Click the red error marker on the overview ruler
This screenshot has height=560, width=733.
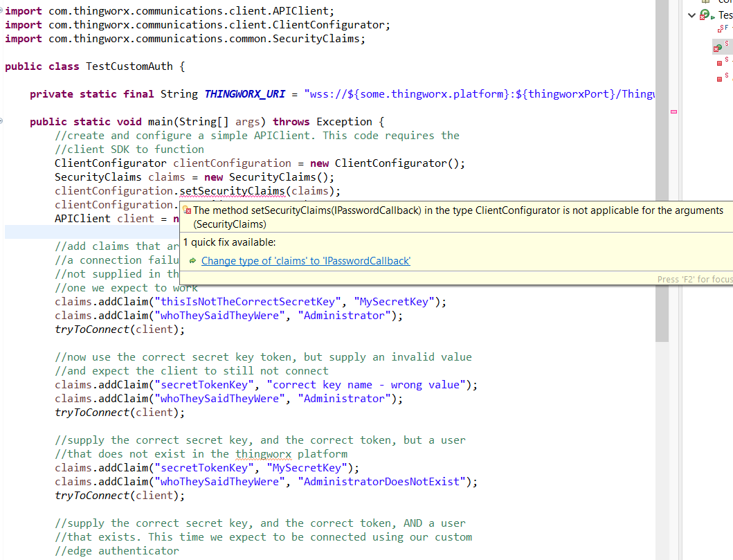[x=673, y=111]
